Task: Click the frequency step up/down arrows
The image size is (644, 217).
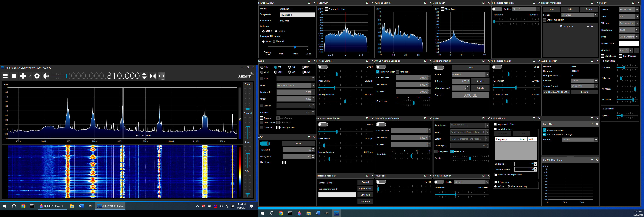Action: 144,76
